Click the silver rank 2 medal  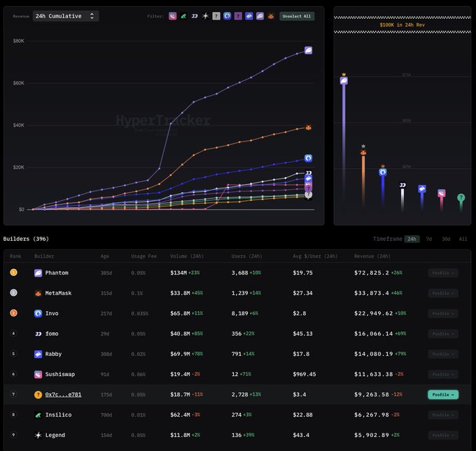click(x=13, y=293)
